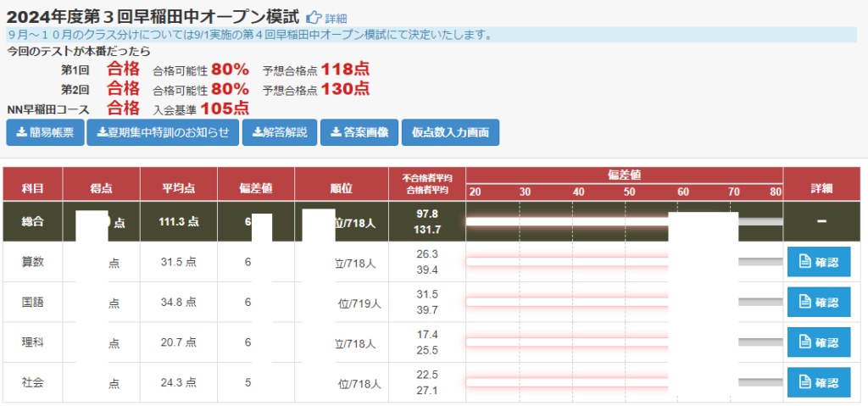Image resolution: width=868 pixels, height=406 pixels.
Task: Open 確認 details for 国語
Action: pyautogui.click(x=818, y=302)
